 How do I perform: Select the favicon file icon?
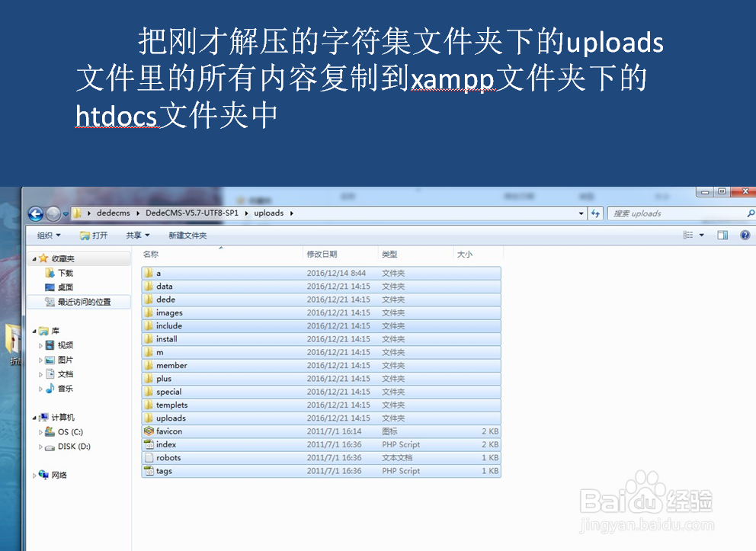tap(149, 431)
